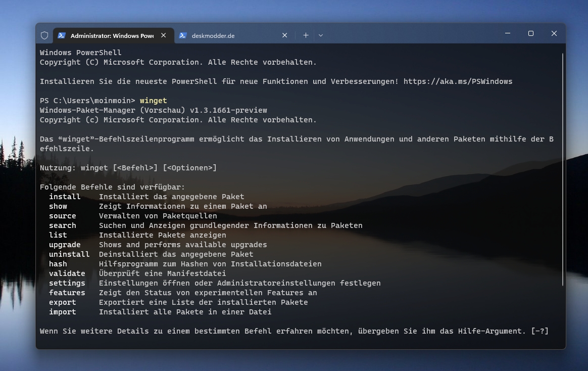Screen dimensions: 588x371
Task: Click the 'upgrade' command in list
Action: (x=65, y=245)
